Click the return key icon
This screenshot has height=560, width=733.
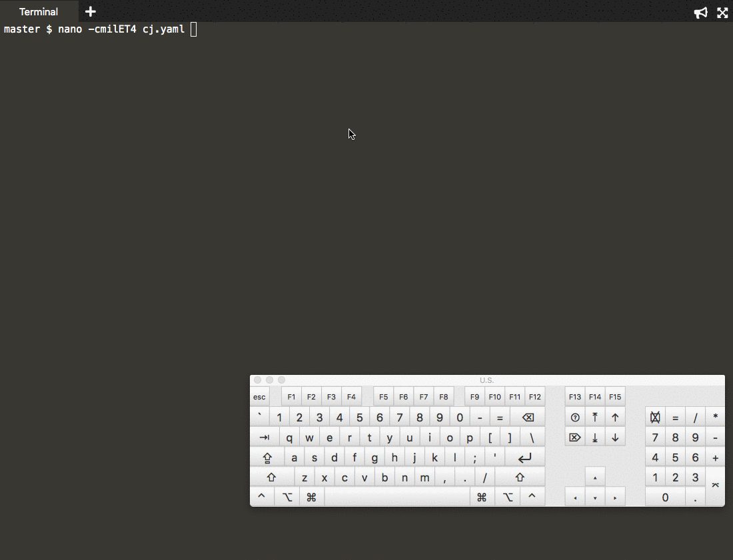coord(525,457)
